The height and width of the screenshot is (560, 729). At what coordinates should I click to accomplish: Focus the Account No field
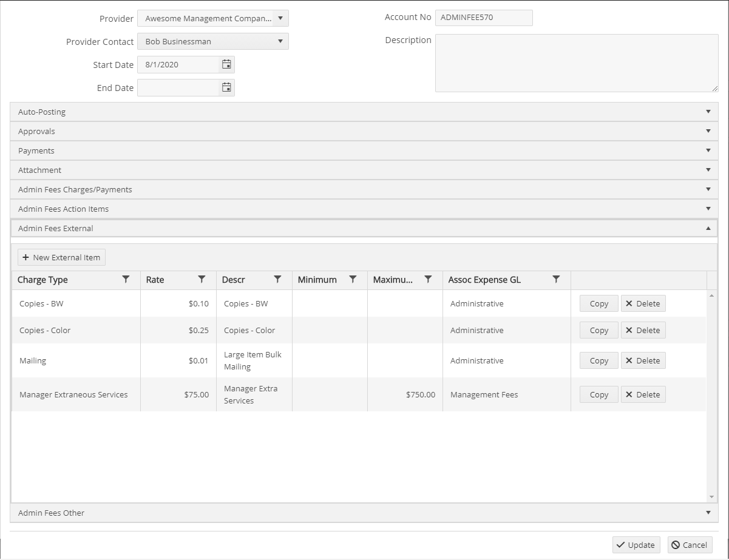point(484,18)
